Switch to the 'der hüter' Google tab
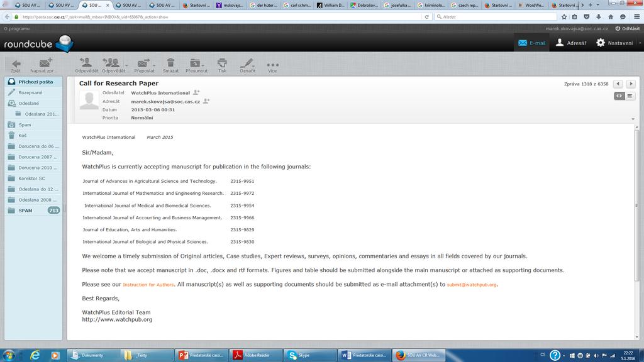 264,5
